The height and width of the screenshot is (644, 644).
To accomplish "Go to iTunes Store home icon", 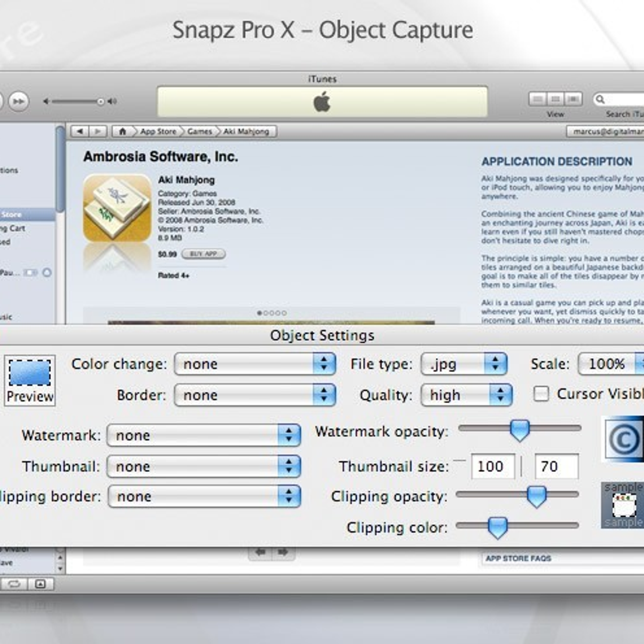I will (122, 131).
